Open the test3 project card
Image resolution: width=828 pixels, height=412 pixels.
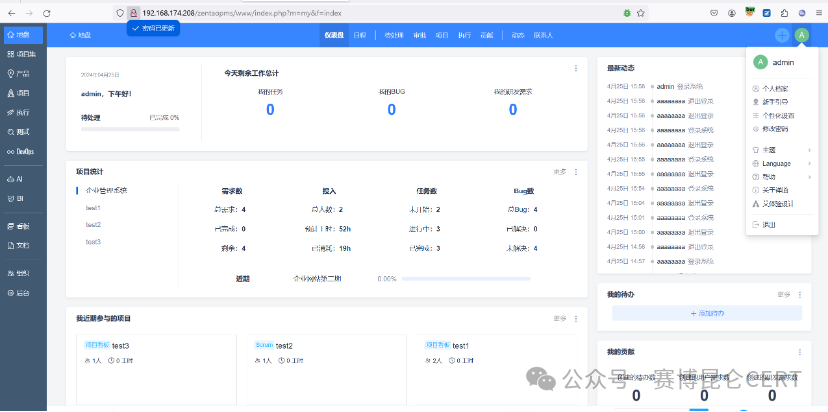(x=156, y=369)
